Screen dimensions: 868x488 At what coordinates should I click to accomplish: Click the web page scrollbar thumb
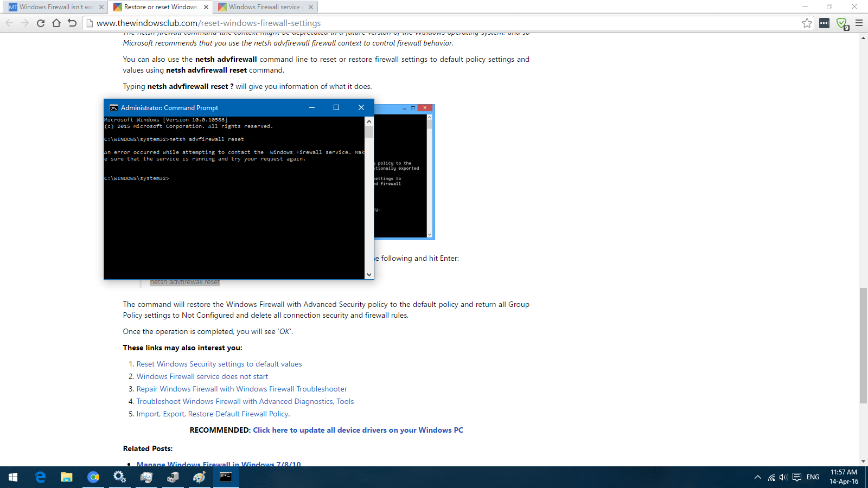(863, 346)
